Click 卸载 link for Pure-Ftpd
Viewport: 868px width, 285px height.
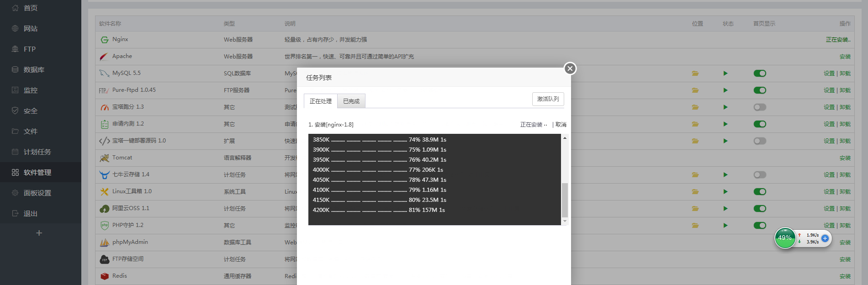point(845,90)
